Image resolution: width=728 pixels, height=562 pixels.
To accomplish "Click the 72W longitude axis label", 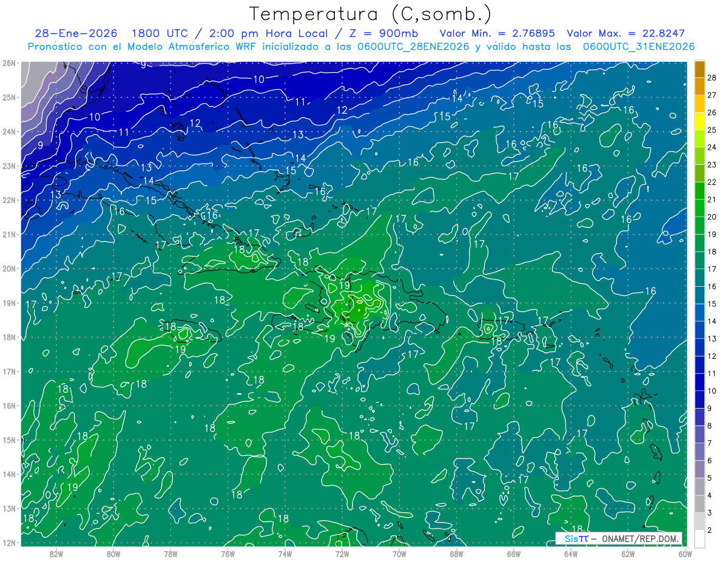I will pyautogui.click(x=342, y=554).
